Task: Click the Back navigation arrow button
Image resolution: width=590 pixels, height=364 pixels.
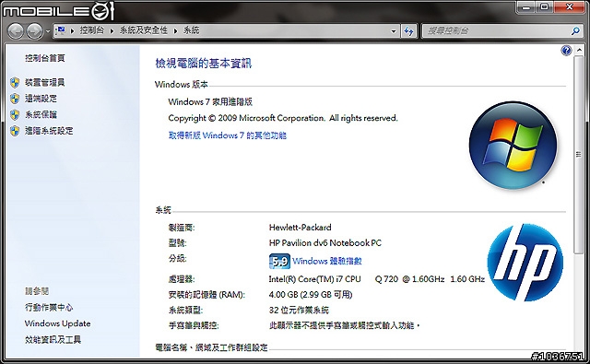Action: pyautogui.click(x=16, y=31)
